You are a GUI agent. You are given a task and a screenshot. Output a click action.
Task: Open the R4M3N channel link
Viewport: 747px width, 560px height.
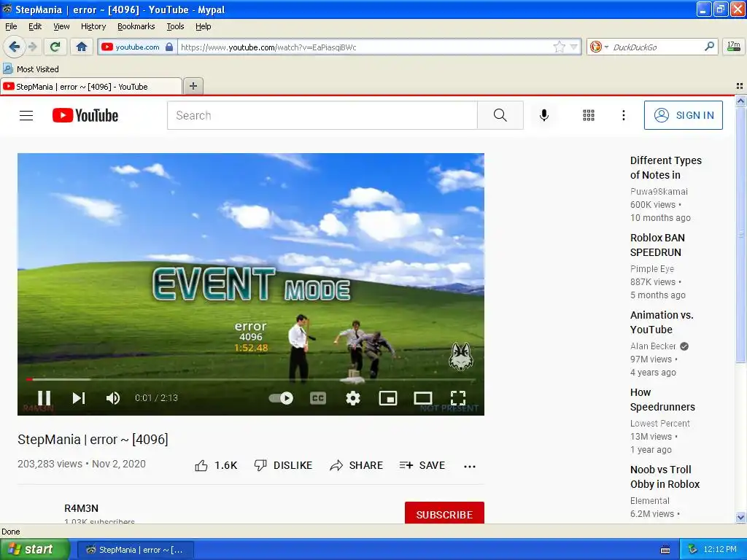point(82,508)
